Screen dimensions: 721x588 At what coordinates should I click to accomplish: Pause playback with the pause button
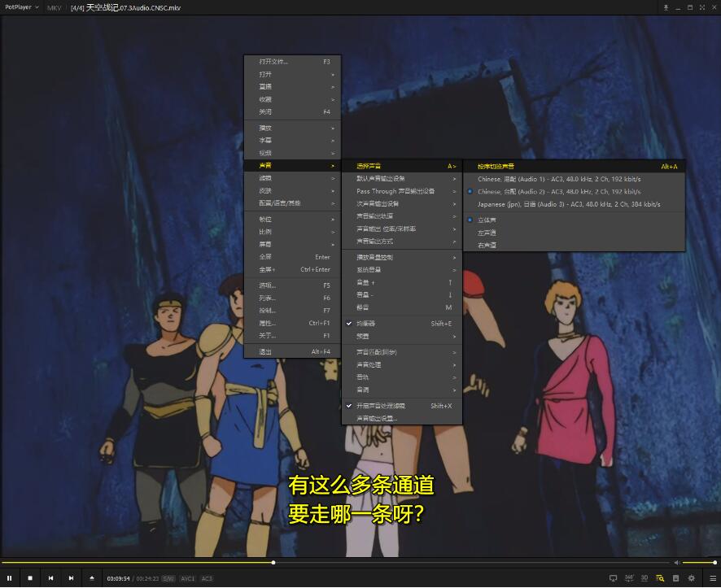(x=10, y=578)
